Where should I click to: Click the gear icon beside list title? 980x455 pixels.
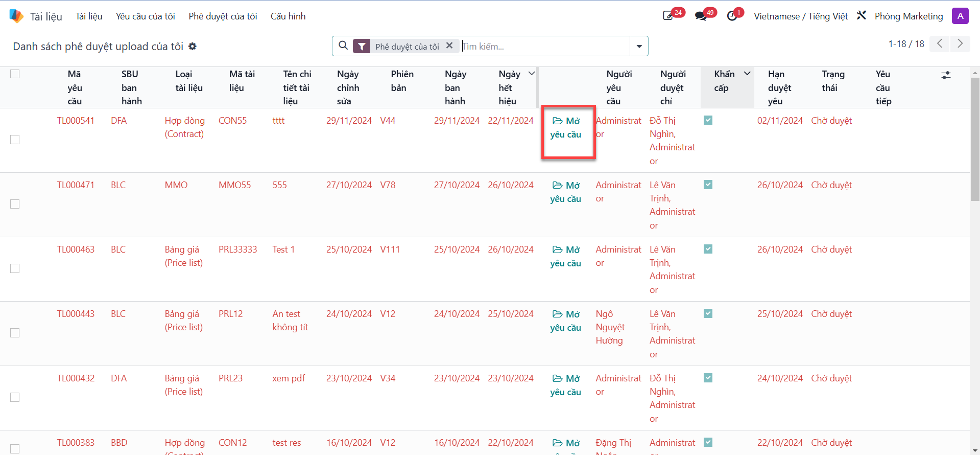(193, 47)
